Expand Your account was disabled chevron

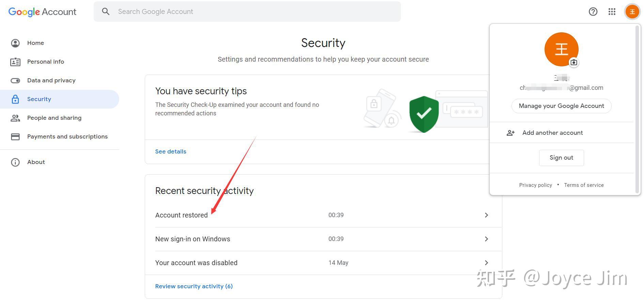pos(486,263)
